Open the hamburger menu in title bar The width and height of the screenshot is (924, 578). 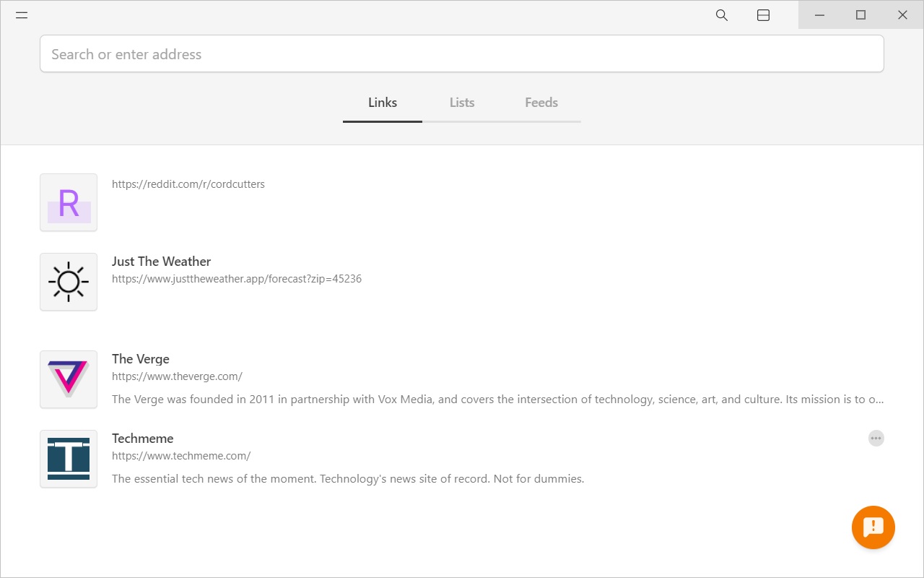(22, 15)
